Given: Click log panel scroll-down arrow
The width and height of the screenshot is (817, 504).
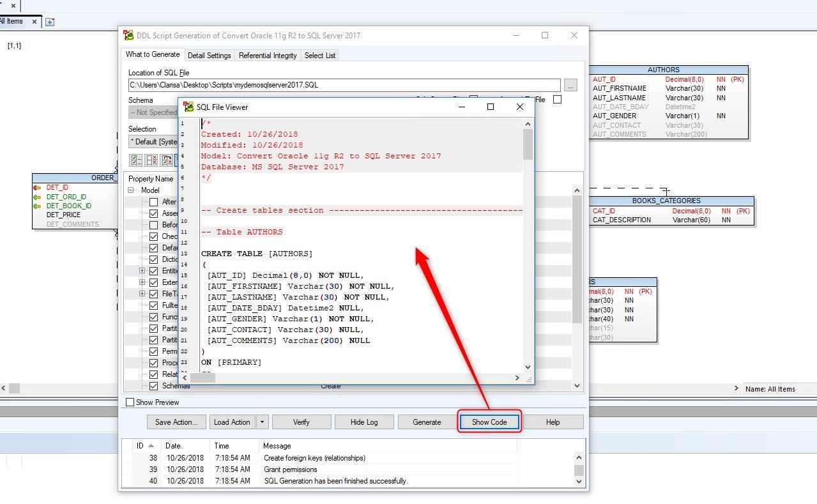Looking at the screenshot, I should click(579, 480).
